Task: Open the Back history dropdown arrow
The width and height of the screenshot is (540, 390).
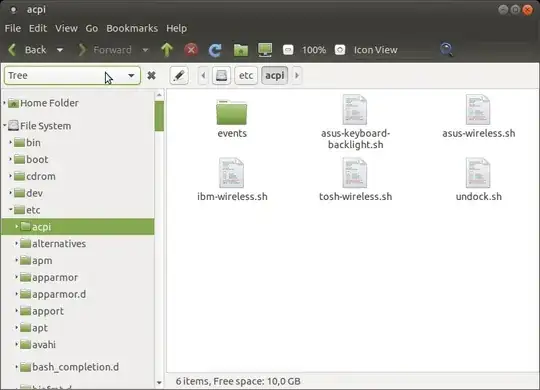Action: pyautogui.click(x=60, y=50)
